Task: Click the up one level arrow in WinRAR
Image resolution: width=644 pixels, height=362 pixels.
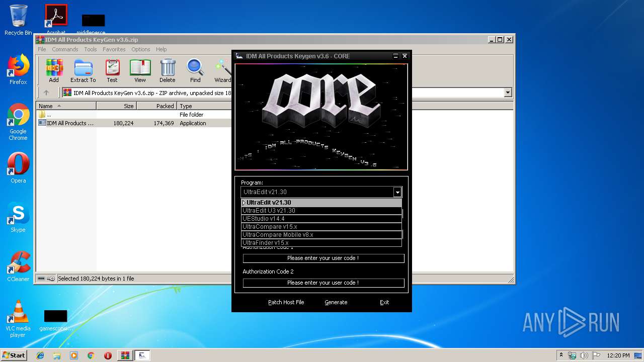Action: [46, 93]
